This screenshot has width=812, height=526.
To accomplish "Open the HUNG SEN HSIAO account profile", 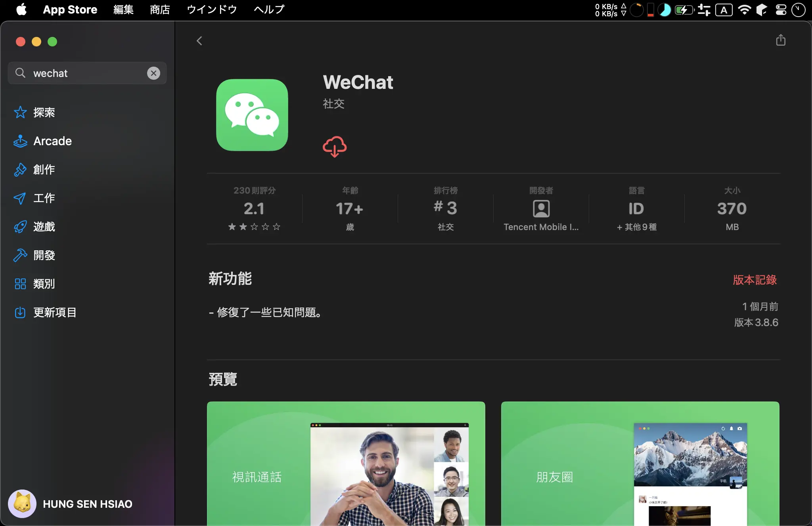I will [x=71, y=504].
